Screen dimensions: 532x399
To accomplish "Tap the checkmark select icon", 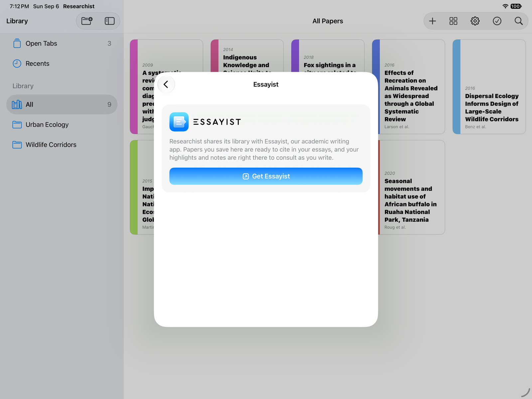I will [x=497, y=21].
